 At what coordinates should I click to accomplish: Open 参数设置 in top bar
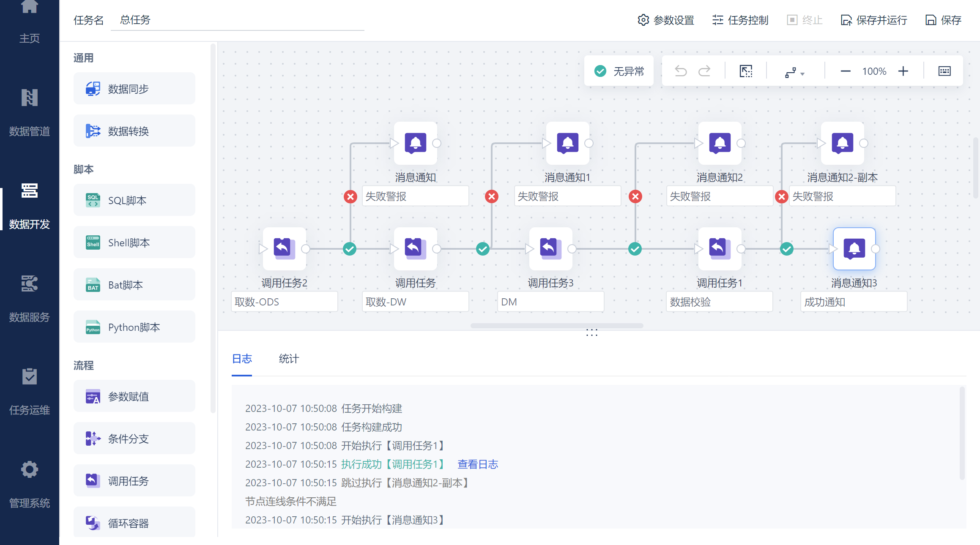666,20
